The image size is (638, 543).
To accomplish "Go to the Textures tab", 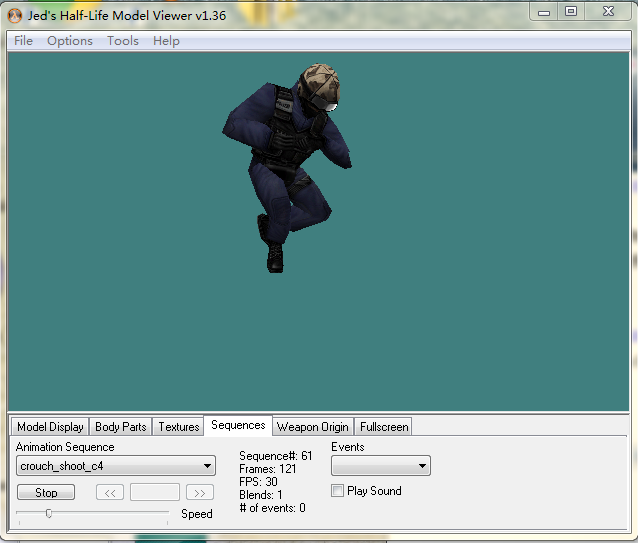I will pyautogui.click(x=179, y=427).
